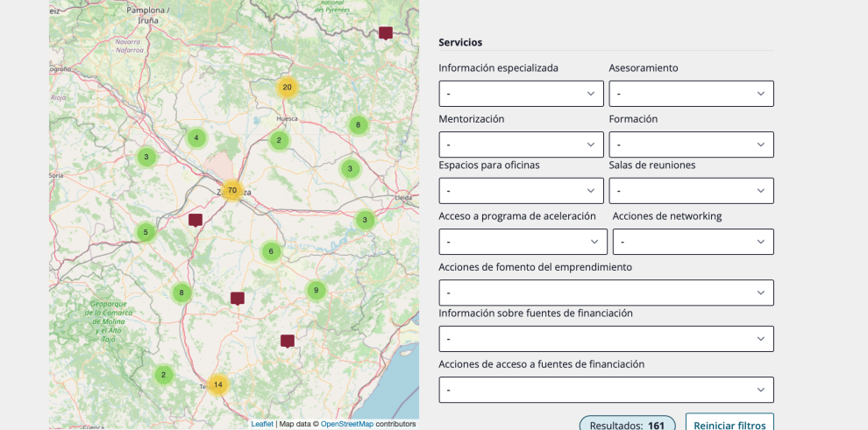The width and height of the screenshot is (868, 430).
Task: Expand Acciones de acceso a fuentes de financiación dropdown
Action: pyautogui.click(x=606, y=390)
